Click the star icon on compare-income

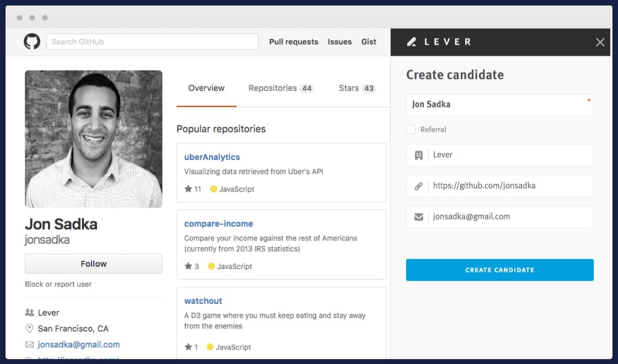(188, 266)
